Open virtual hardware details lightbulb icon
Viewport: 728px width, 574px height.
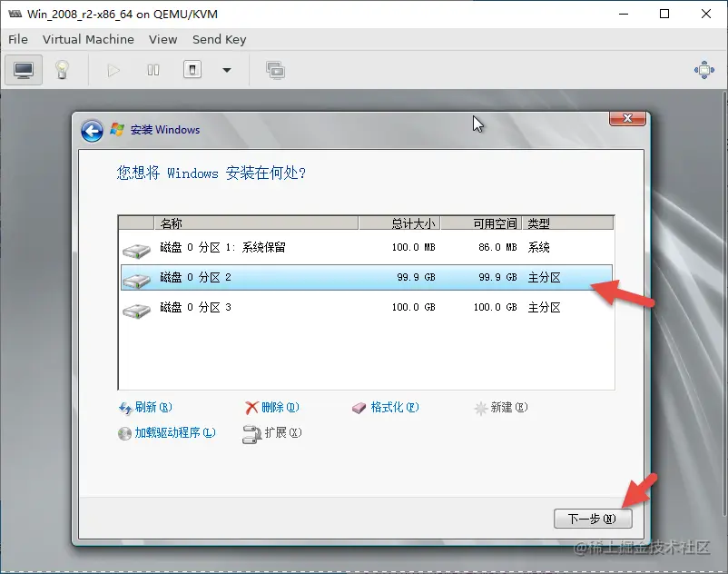(x=63, y=70)
